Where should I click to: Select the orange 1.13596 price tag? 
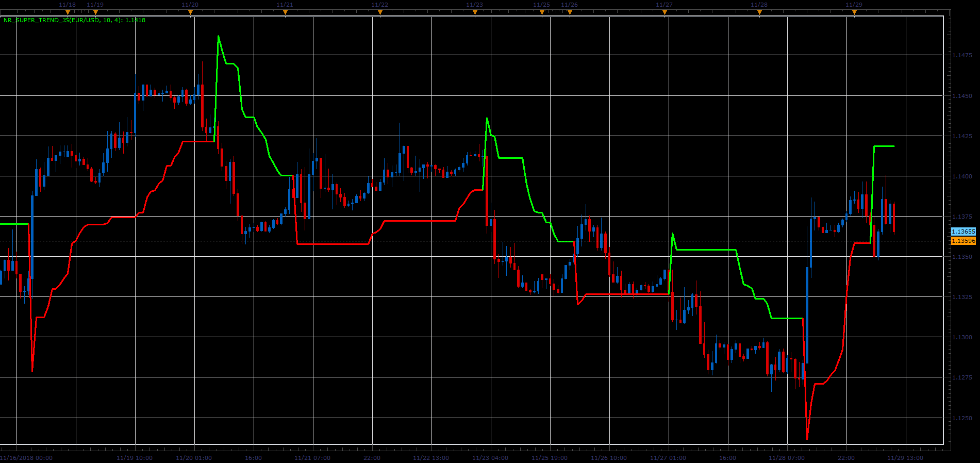(x=963, y=241)
